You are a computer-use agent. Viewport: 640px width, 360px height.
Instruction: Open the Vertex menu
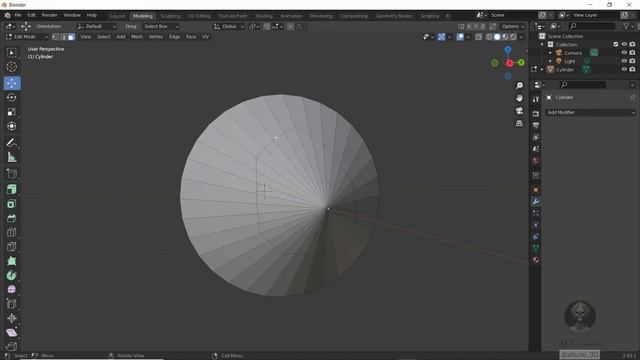click(x=156, y=37)
